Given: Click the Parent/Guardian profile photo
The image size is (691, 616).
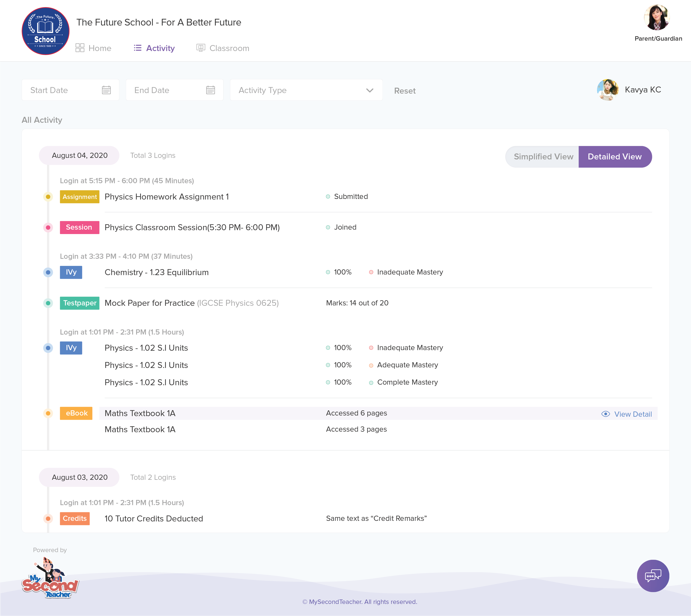Looking at the screenshot, I should click(x=657, y=17).
